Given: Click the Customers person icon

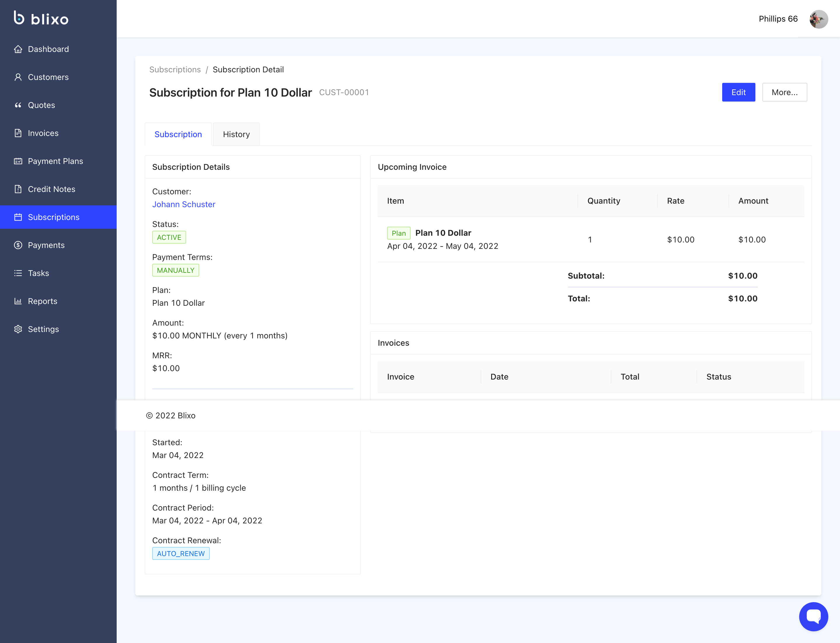Looking at the screenshot, I should [x=18, y=77].
